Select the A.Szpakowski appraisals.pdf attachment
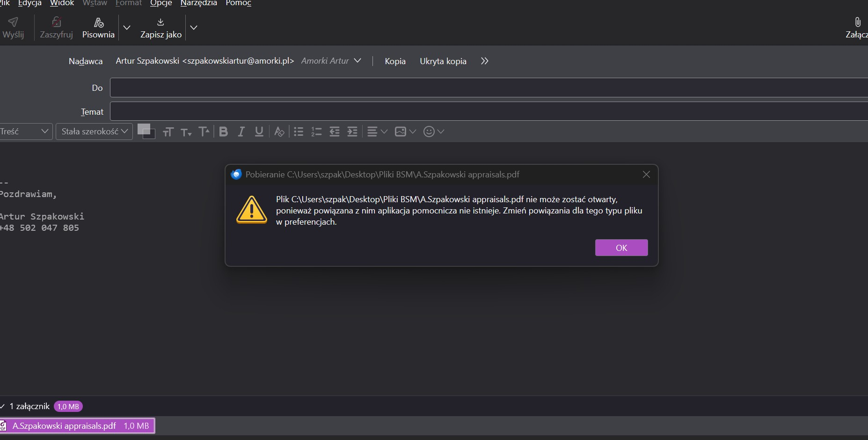This screenshot has width=868, height=440. pyautogui.click(x=77, y=426)
